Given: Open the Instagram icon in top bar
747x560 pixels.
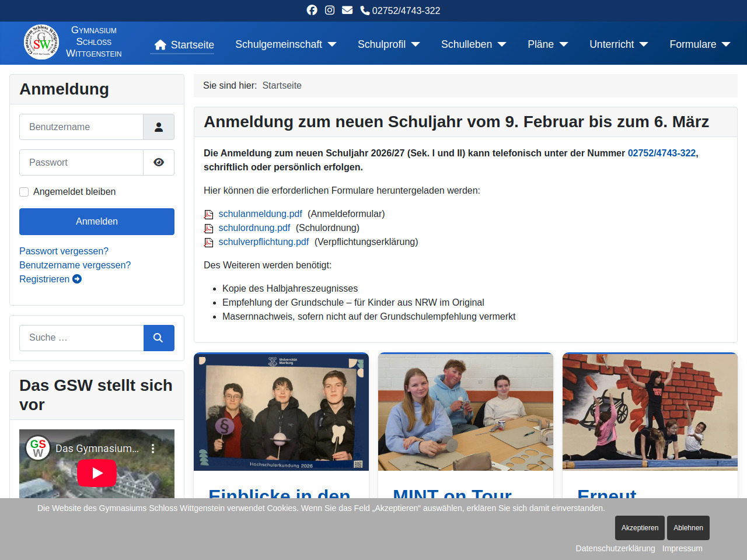Looking at the screenshot, I should coord(330,10).
